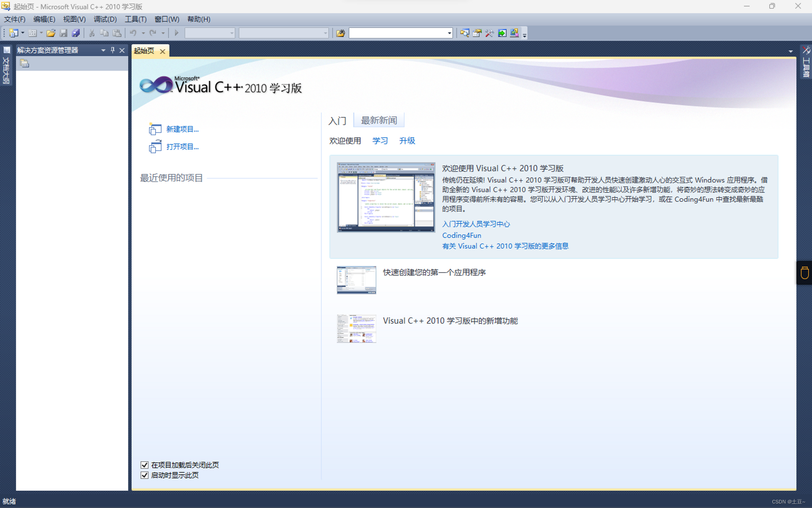Pin the Solution Explorer panel
The image size is (812, 508).
[x=112, y=50]
